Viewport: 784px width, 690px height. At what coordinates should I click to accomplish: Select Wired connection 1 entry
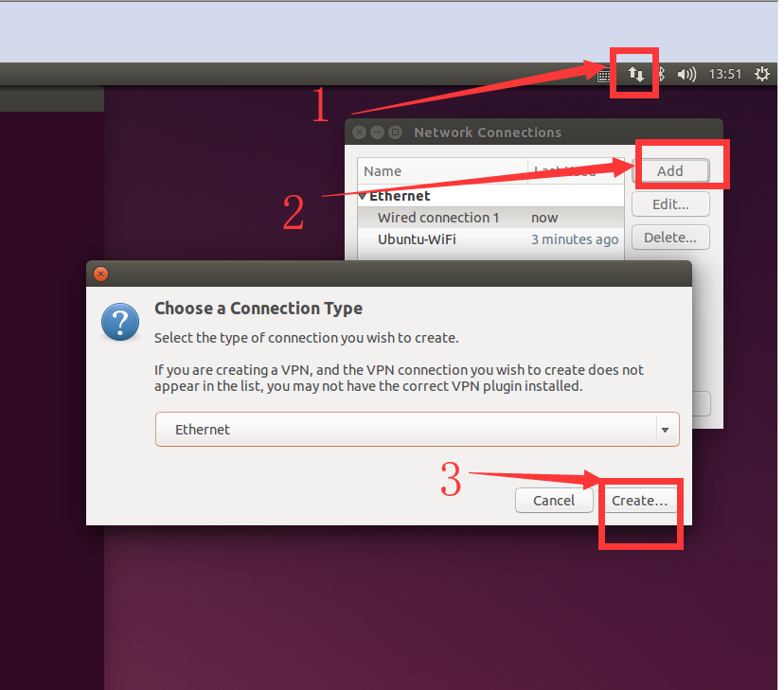pyautogui.click(x=491, y=218)
